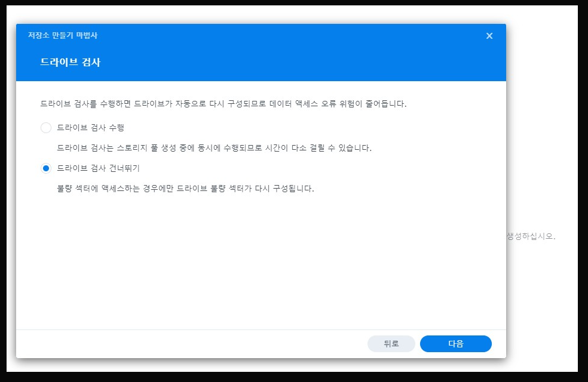Click the background 생성하십시오 text
588x382 pixels.
[x=531, y=236]
